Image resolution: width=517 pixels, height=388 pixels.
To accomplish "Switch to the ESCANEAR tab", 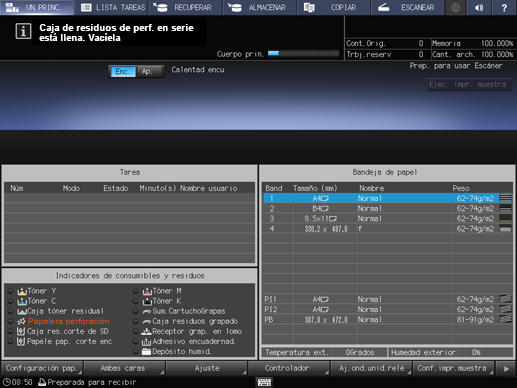I will click(408, 7).
